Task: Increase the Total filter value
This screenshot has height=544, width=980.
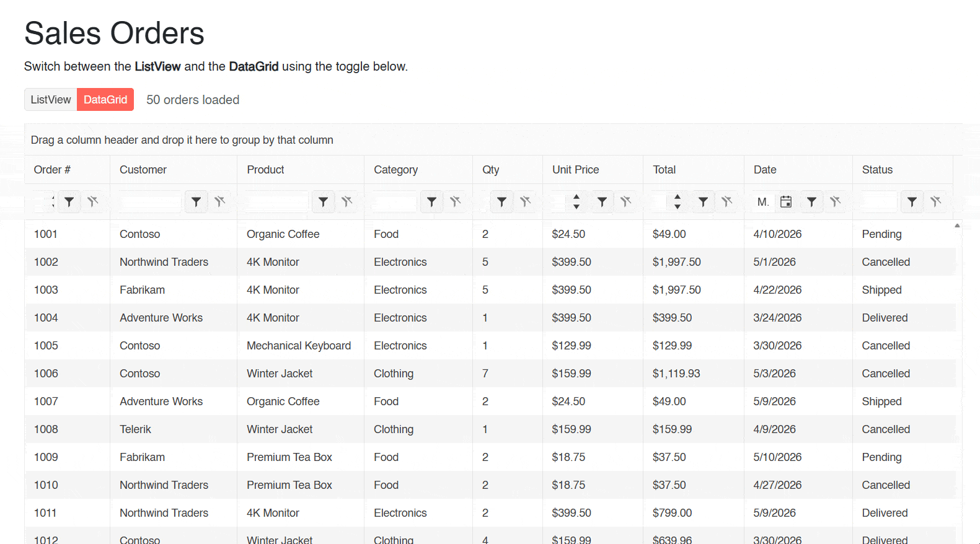Action: pos(678,197)
